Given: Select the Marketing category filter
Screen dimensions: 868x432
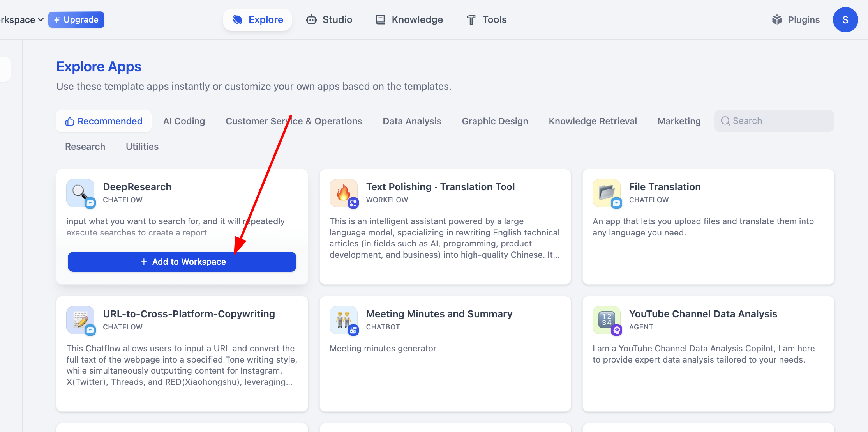Looking at the screenshot, I should (679, 121).
